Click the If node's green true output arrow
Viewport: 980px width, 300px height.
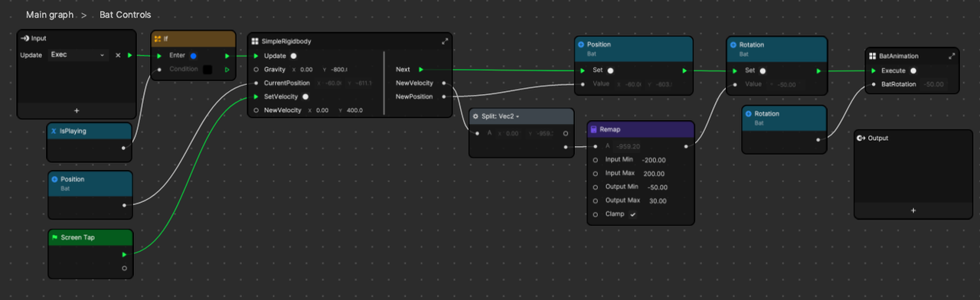coord(227,56)
